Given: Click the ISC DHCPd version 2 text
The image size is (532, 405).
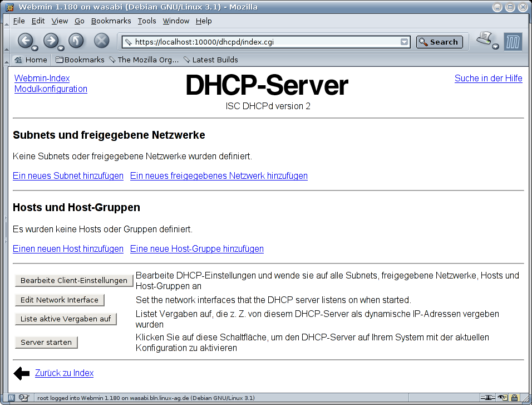Looking at the screenshot, I should pos(268,106).
